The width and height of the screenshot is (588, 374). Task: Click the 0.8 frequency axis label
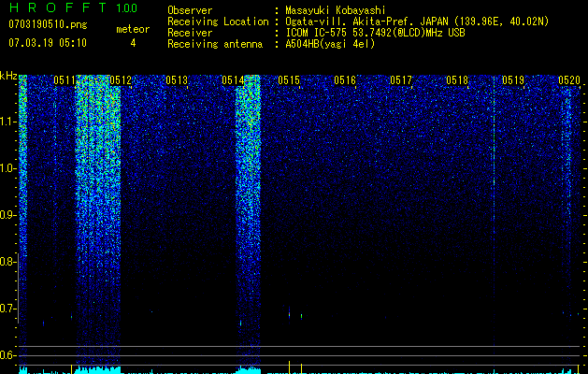(8, 262)
